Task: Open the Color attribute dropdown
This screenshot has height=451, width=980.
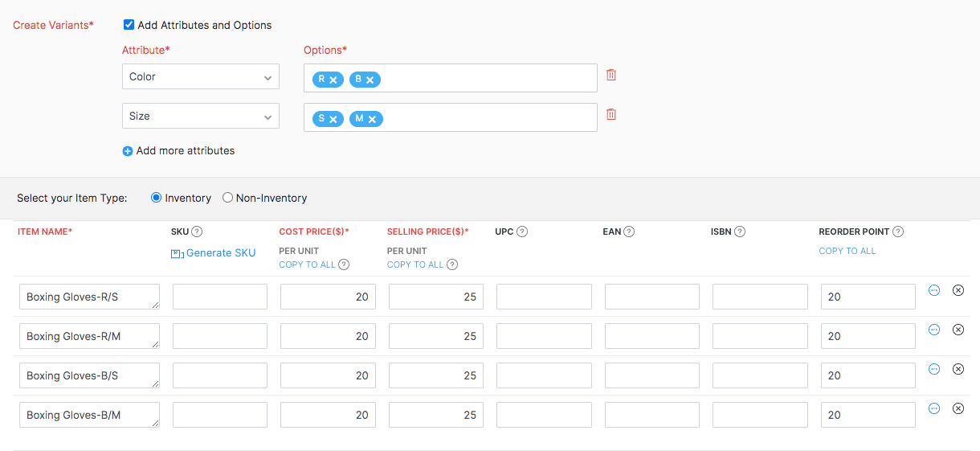Action: point(201,77)
